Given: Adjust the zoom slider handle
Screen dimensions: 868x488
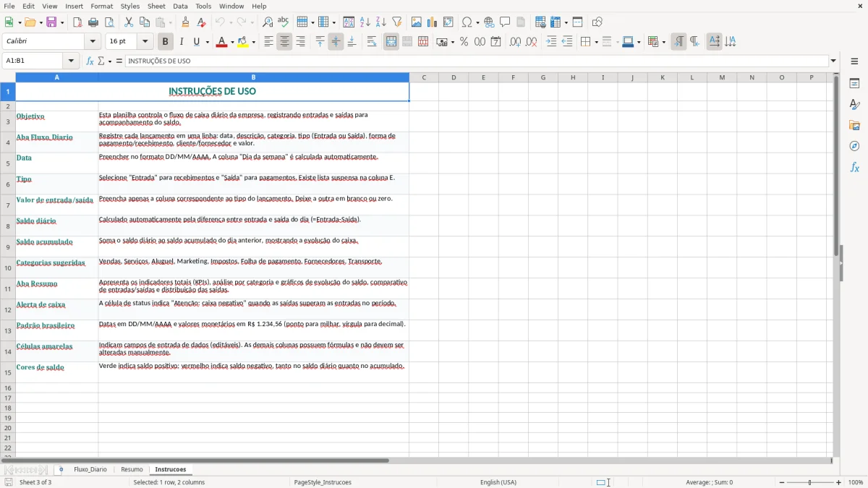Looking at the screenshot, I should tap(809, 482).
